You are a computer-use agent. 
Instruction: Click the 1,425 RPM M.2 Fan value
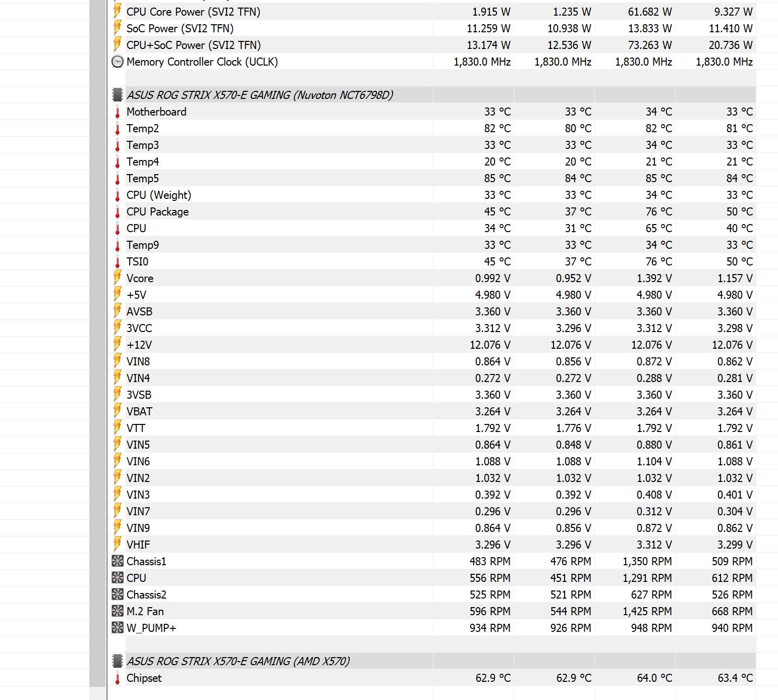point(647,611)
